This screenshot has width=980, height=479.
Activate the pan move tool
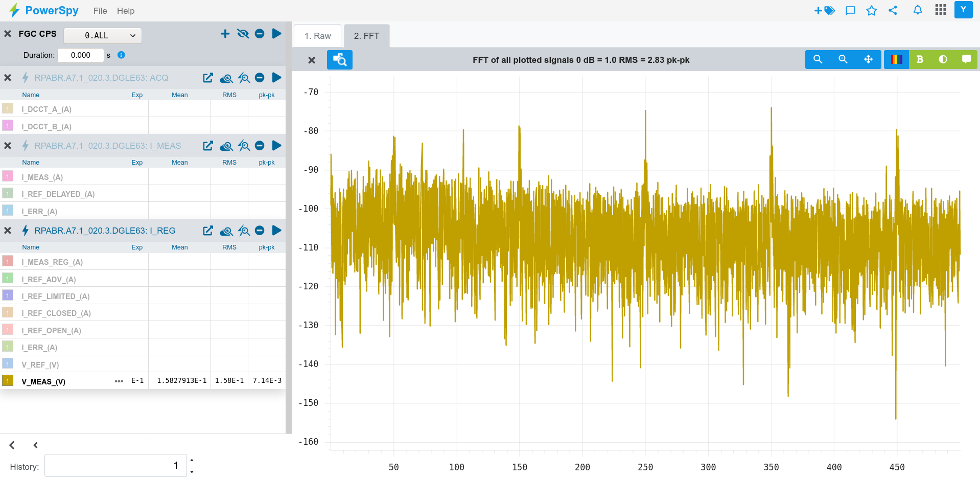point(868,59)
